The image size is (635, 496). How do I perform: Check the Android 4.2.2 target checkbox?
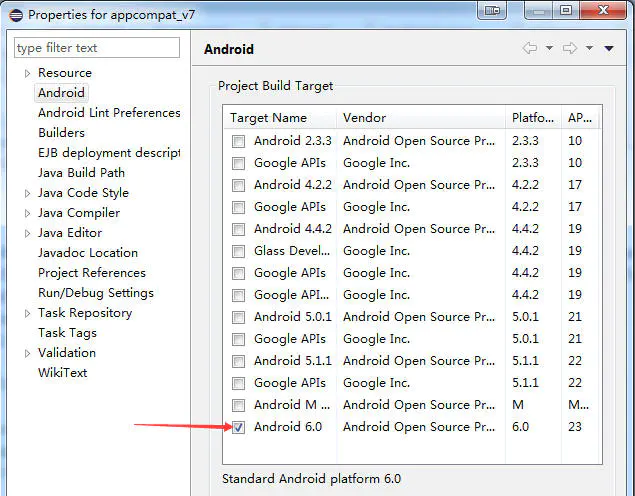pyautogui.click(x=238, y=185)
